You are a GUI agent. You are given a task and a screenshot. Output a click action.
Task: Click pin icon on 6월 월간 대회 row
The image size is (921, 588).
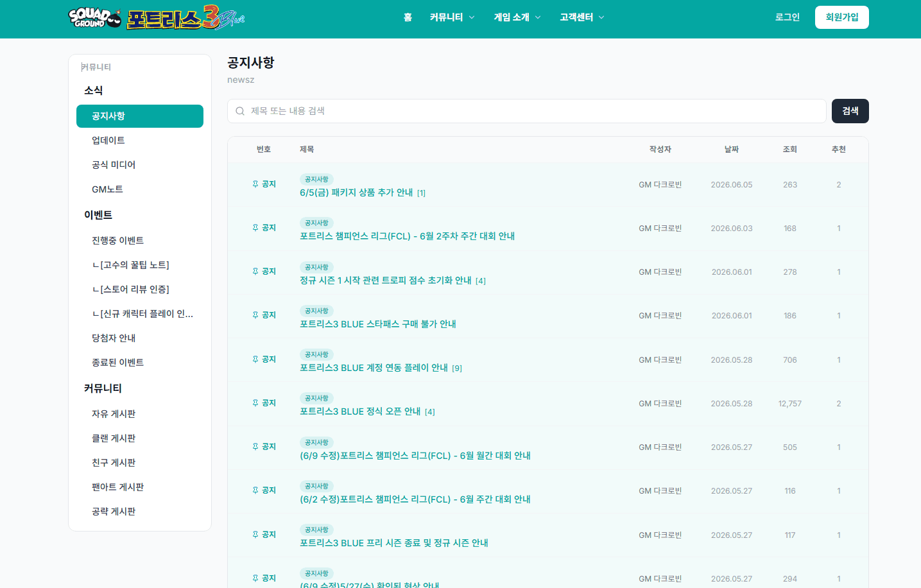point(255,447)
